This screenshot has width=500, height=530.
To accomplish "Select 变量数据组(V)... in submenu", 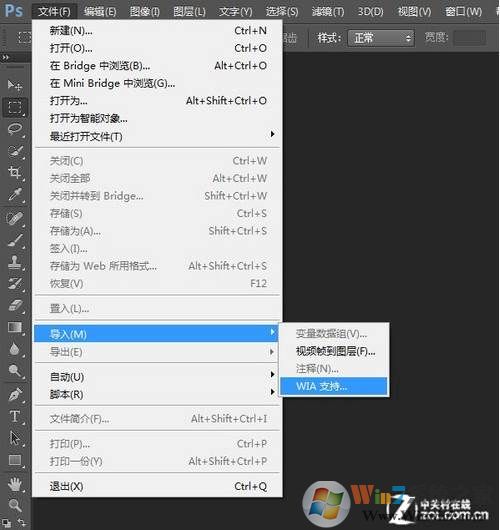I will (x=334, y=334).
